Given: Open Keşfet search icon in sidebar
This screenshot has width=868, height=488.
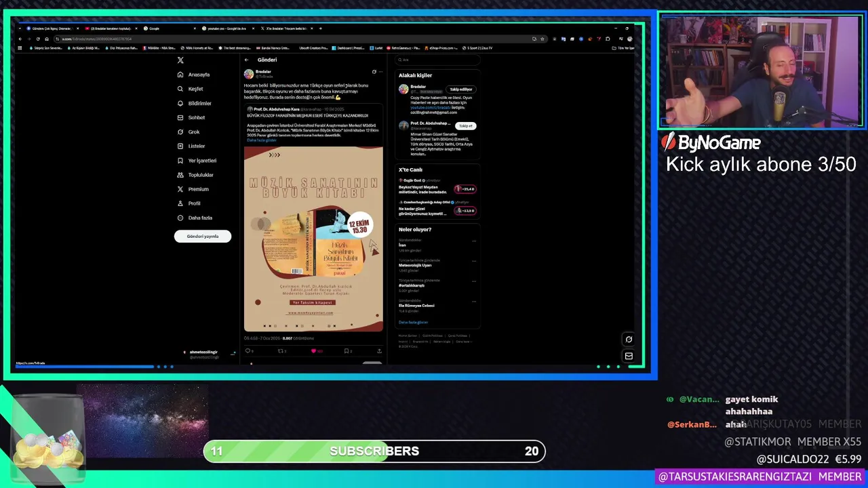Looking at the screenshot, I should [180, 89].
